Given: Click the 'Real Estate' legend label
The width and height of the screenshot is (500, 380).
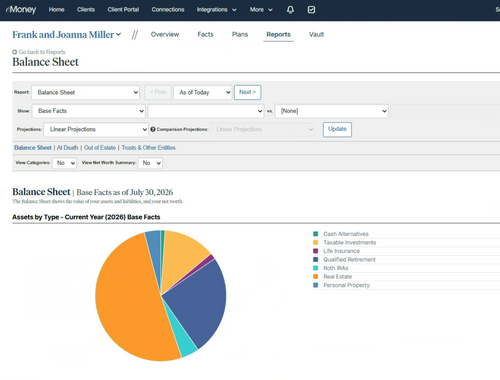Looking at the screenshot, I should point(337,277).
